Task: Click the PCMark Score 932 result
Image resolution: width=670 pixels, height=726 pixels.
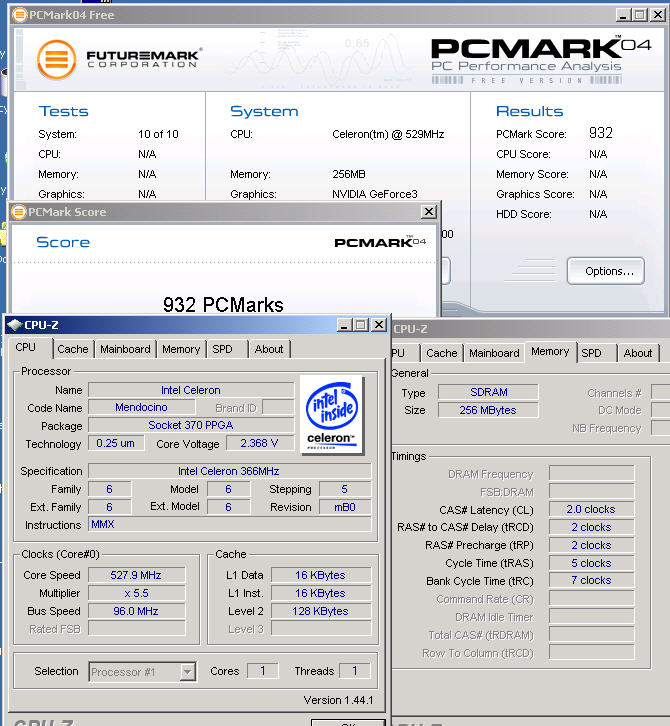Action: [601, 133]
